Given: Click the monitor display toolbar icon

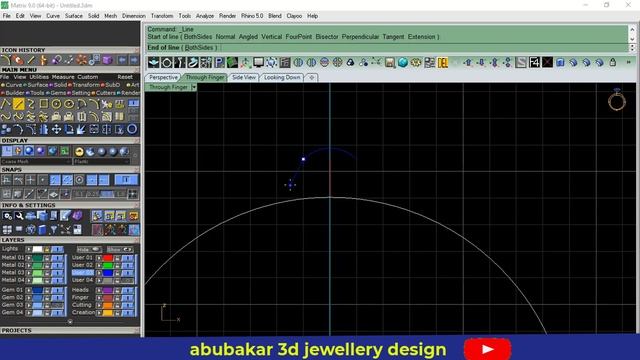Looking at the screenshot, I should point(258,62).
